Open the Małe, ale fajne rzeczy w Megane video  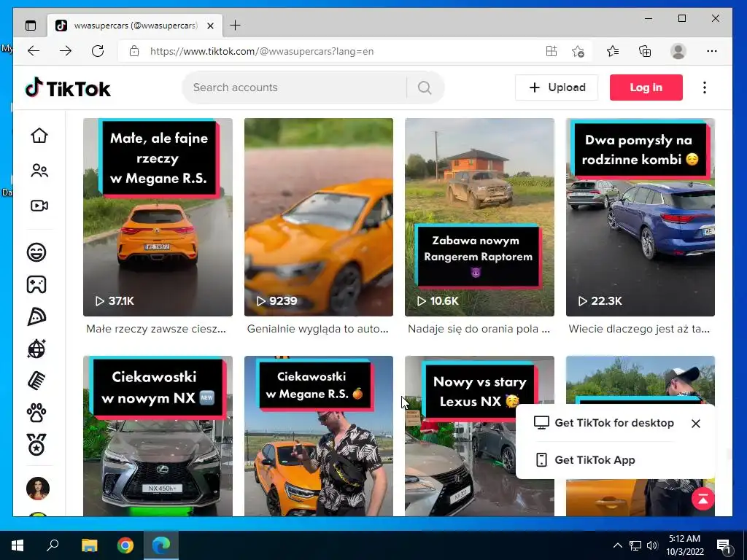tap(158, 217)
